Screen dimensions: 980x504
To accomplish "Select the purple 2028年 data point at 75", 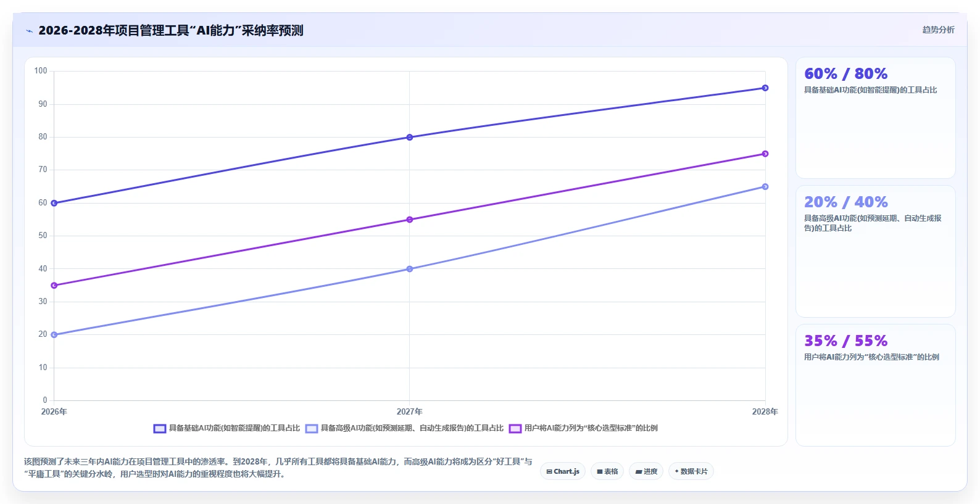I will [x=765, y=154].
